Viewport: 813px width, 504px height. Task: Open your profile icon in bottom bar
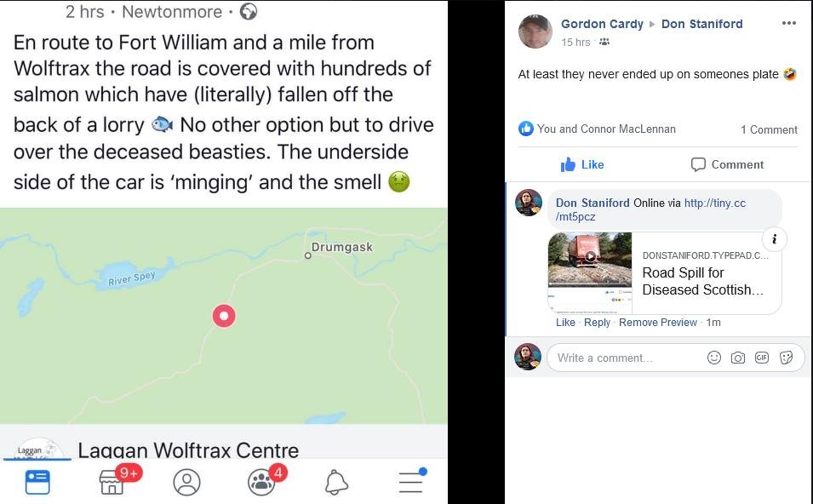tap(186, 482)
